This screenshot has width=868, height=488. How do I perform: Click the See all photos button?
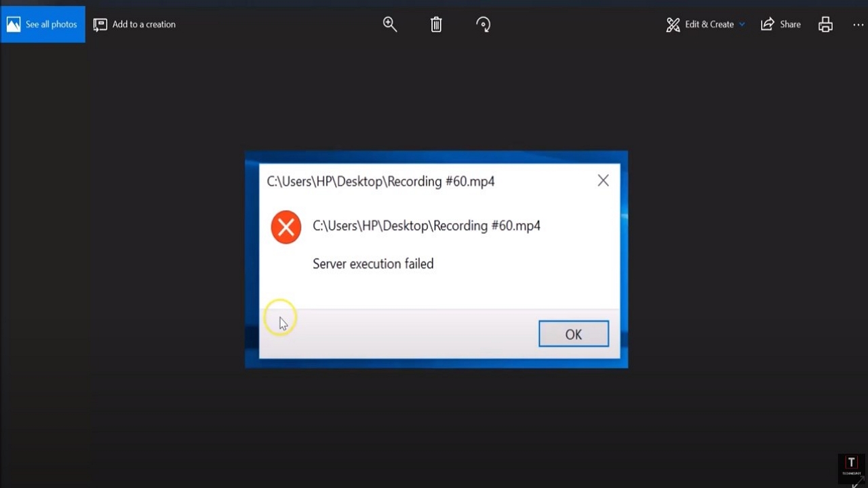click(43, 24)
